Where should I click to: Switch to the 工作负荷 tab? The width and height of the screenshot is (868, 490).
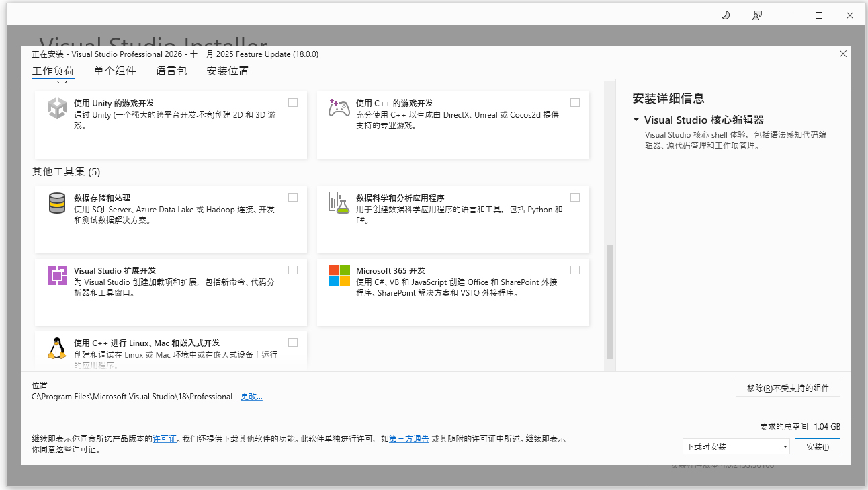click(x=53, y=71)
